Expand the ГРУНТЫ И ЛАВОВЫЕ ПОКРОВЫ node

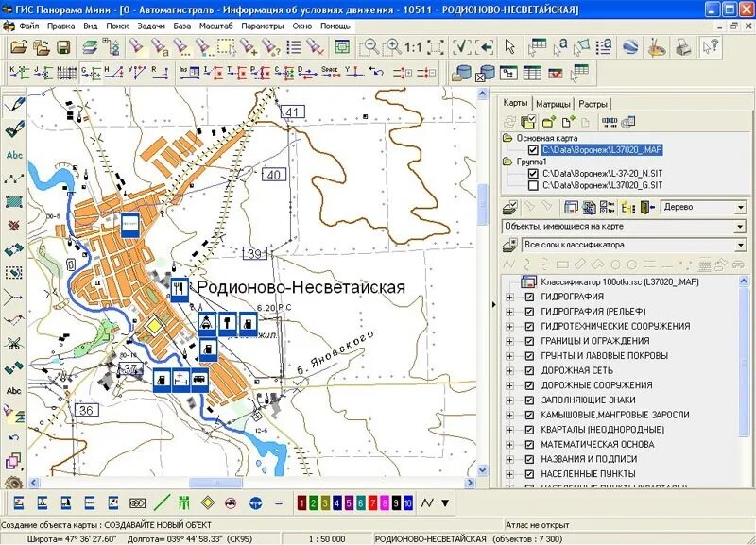tap(509, 356)
